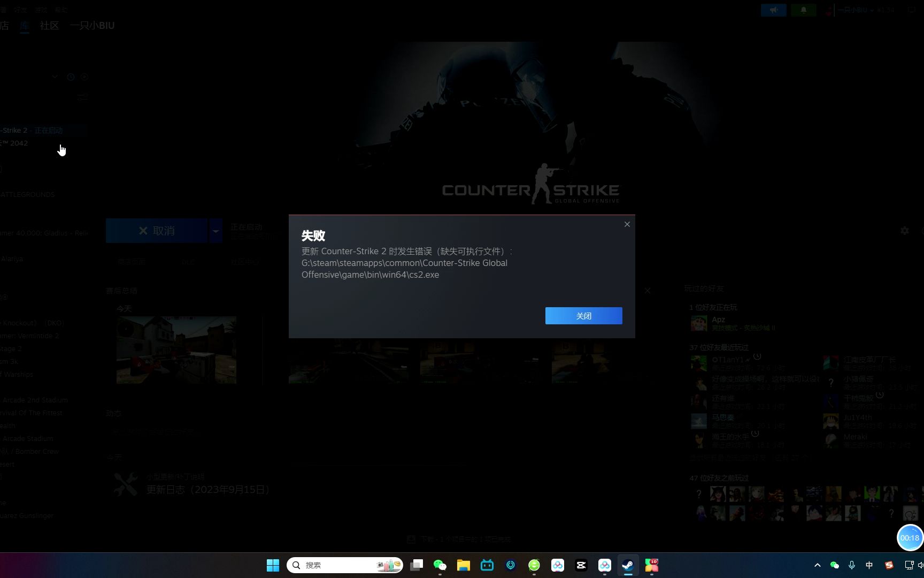The width and height of the screenshot is (924, 578).
Task: Open WeChat from the taskbar
Action: coord(440,565)
